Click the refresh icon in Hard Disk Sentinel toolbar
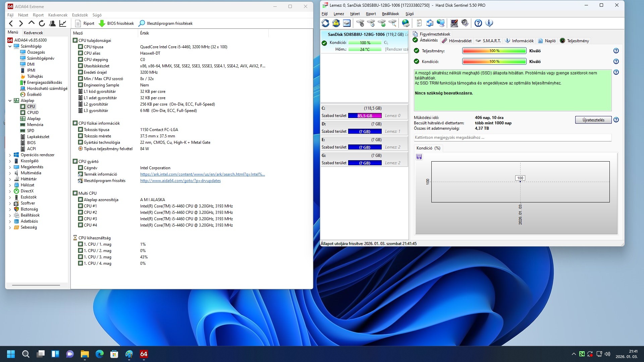This screenshot has height=362, width=644. click(x=325, y=23)
